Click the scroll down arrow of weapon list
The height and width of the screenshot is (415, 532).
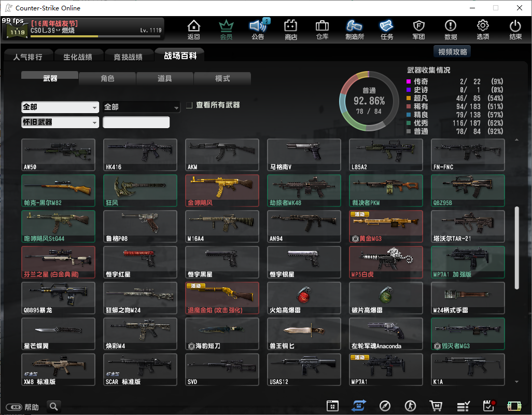coord(517,382)
